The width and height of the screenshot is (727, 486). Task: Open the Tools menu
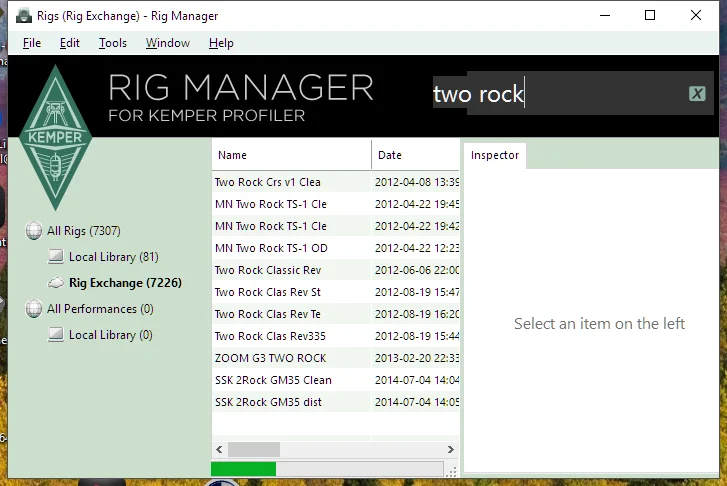click(113, 43)
